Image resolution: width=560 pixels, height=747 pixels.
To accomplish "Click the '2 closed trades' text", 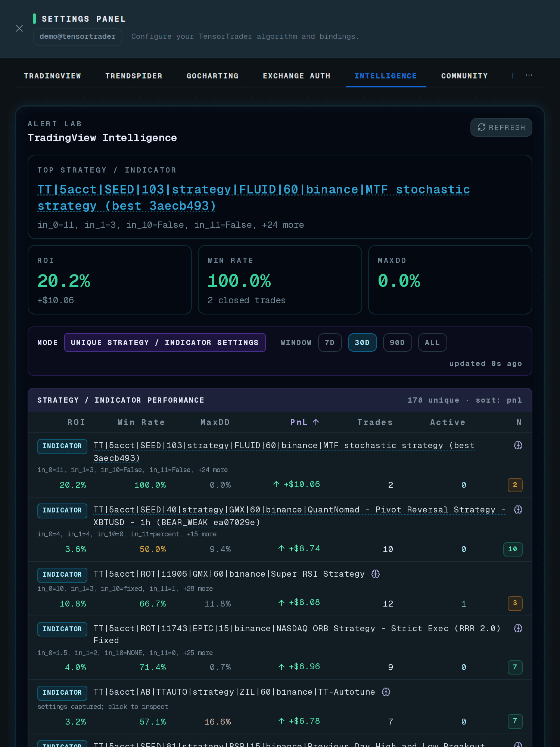I will (x=246, y=300).
